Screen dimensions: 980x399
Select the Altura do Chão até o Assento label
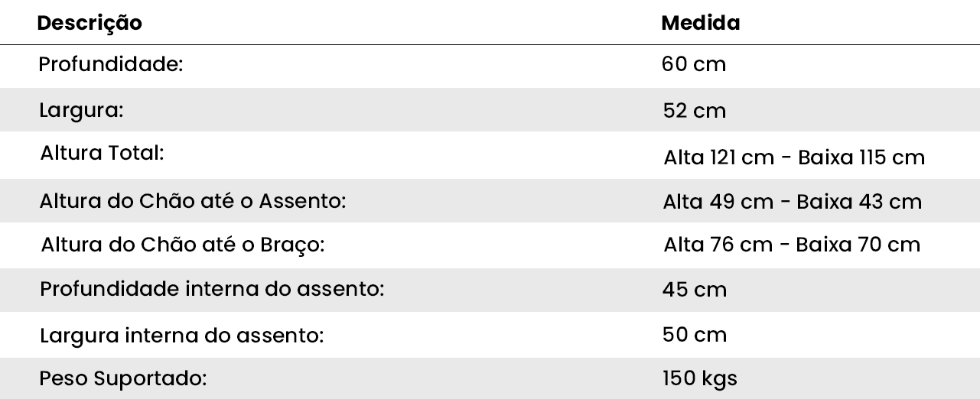(193, 201)
